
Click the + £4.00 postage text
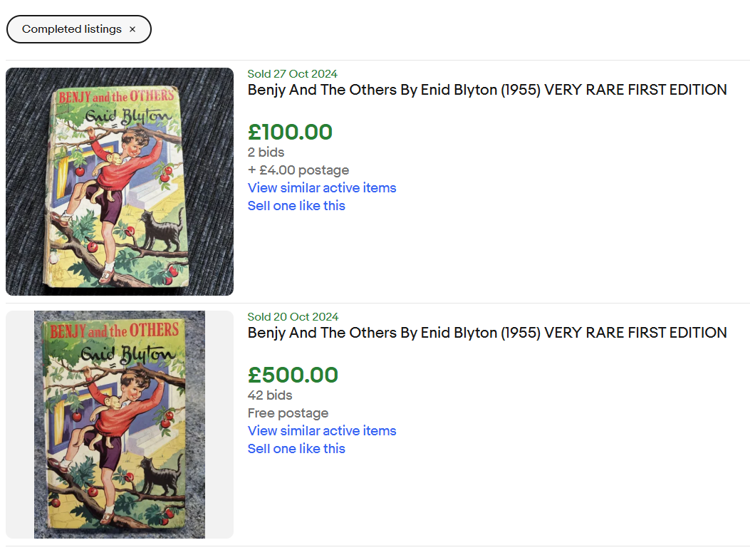pyautogui.click(x=298, y=170)
